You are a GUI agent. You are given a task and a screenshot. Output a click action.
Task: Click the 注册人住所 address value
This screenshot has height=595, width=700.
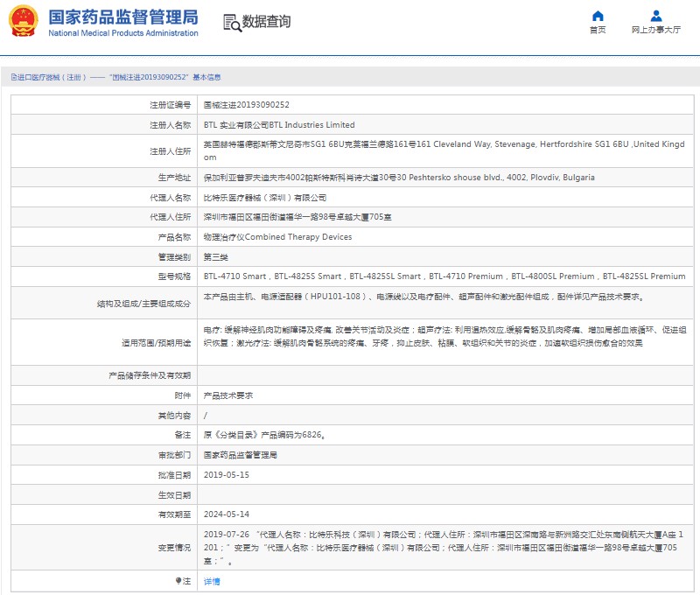(x=444, y=150)
